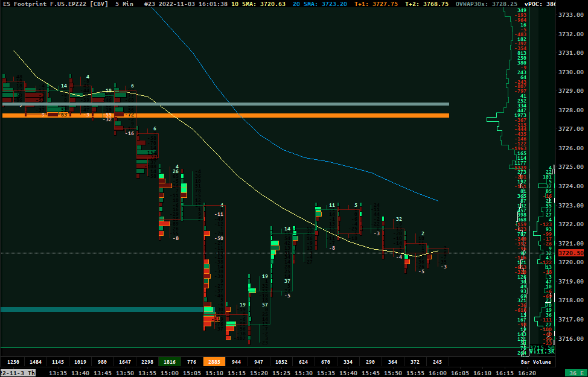Click the 13:35 time axis label
588x377 pixels.
click(x=58, y=373)
